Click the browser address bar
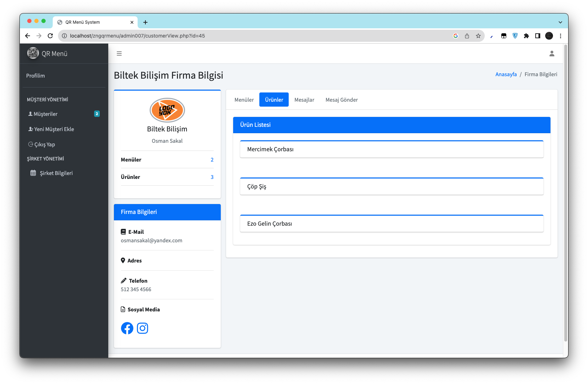This screenshot has height=384, width=588. pyautogui.click(x=248, y=36)
